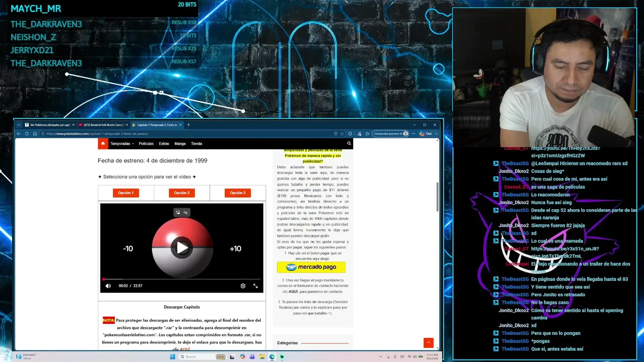Select the 'Fecha de estreno: 4 de diciembre de 1999' text
The height and width of the screenshot is (362, 644).
click(152, 161)
